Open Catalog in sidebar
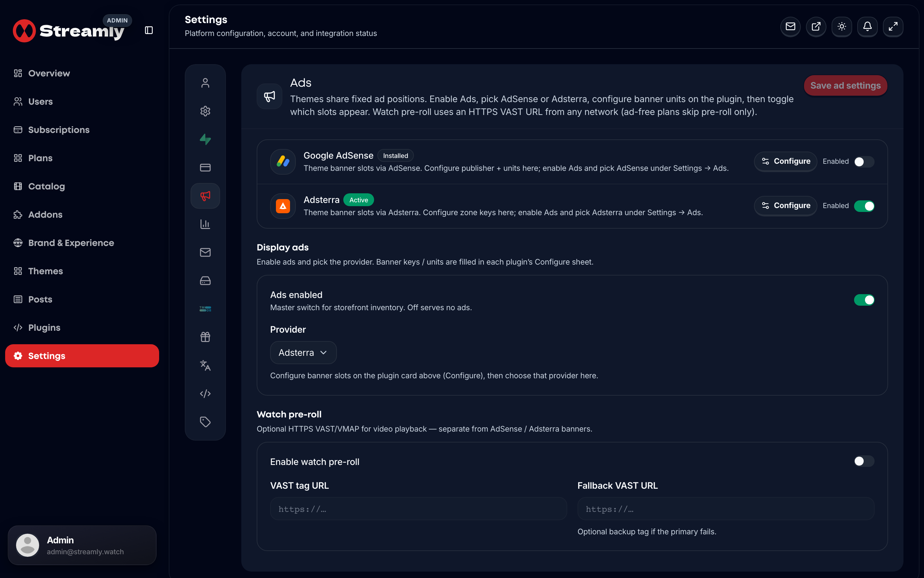Screen dimensions: 924x578 (x=82, y=187)
